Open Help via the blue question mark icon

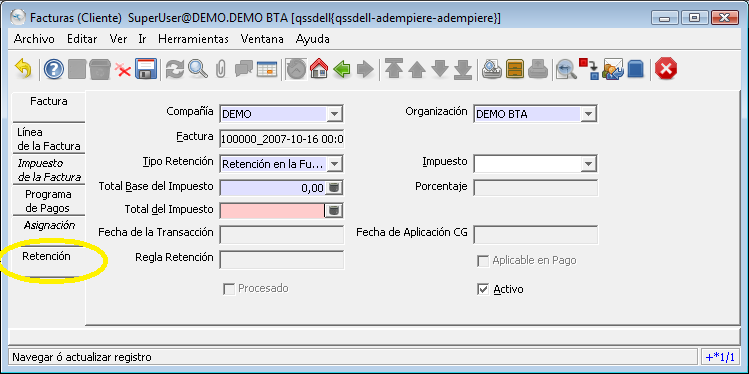click(54, 70)
